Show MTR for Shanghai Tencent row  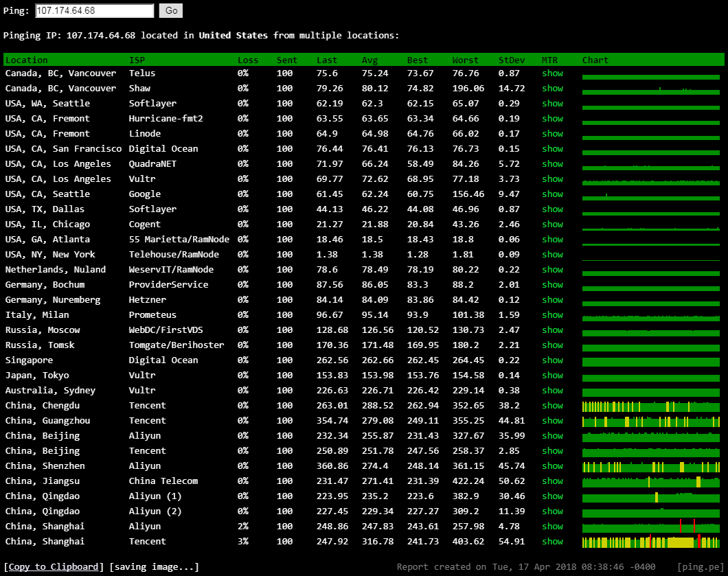click(552, 542)
